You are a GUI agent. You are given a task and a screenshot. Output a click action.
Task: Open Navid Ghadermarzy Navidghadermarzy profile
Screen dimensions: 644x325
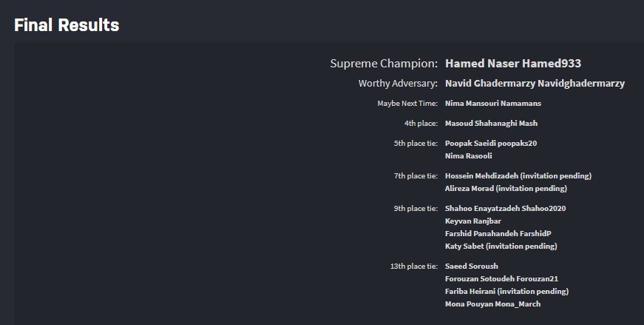[535, 84]
